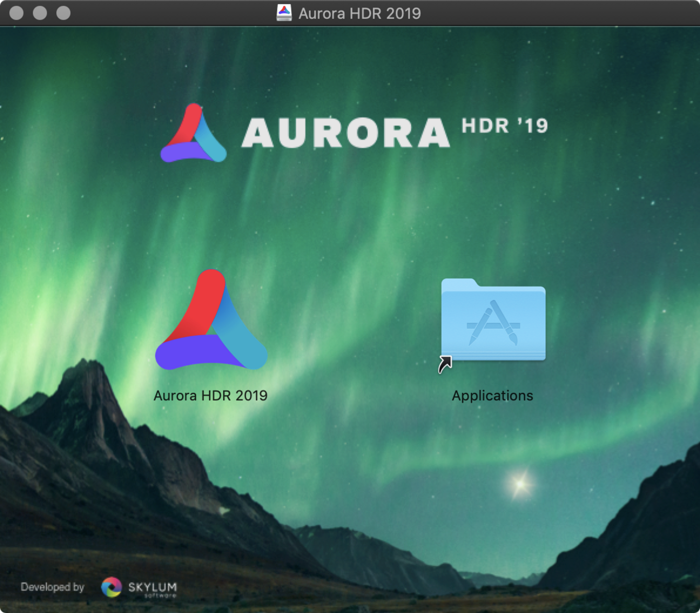The image size is (700, 613).
Task: Click the "Developed by" text
Action: click(x=52, y=587)
